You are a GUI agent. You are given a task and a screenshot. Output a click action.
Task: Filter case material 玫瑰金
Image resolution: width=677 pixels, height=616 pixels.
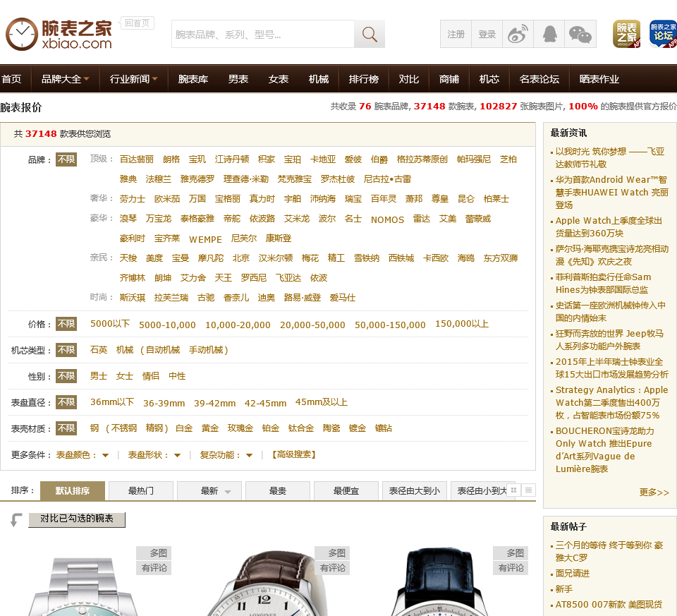click(240, 428)
